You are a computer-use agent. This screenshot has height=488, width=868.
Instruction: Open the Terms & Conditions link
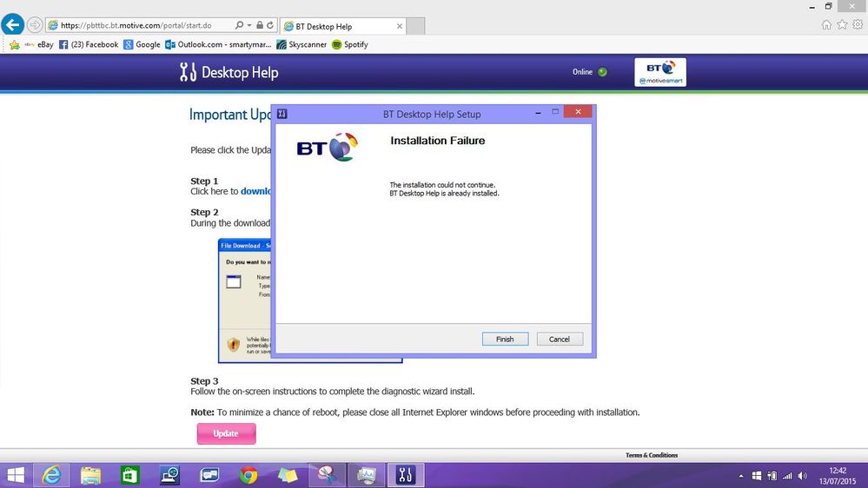652,455
